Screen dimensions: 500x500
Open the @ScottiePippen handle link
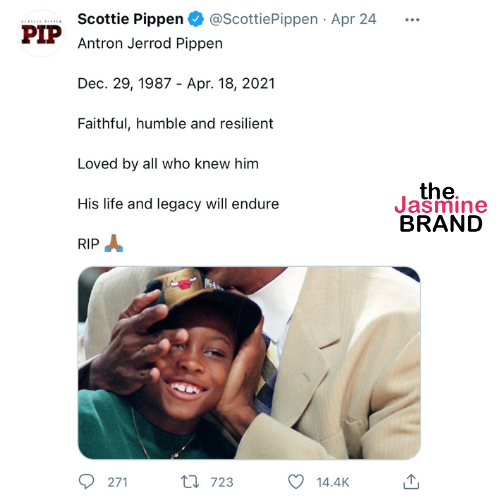coord(263,19)
